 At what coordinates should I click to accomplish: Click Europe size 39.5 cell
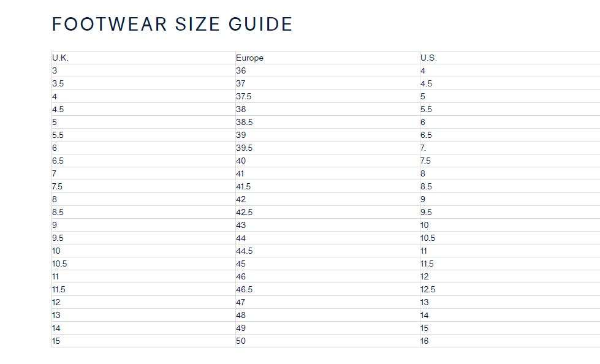[244, 148]
